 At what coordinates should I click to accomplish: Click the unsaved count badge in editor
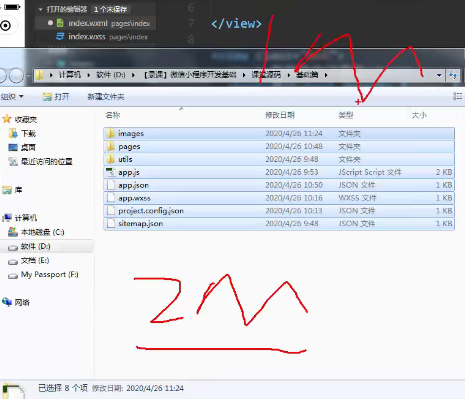click(110, 9)
